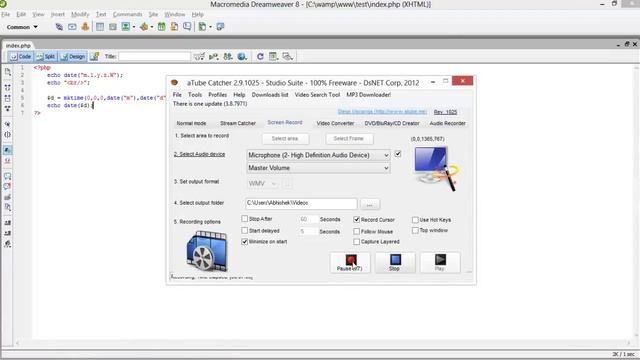Uncheck the Record Cursor option

(356, 220)
